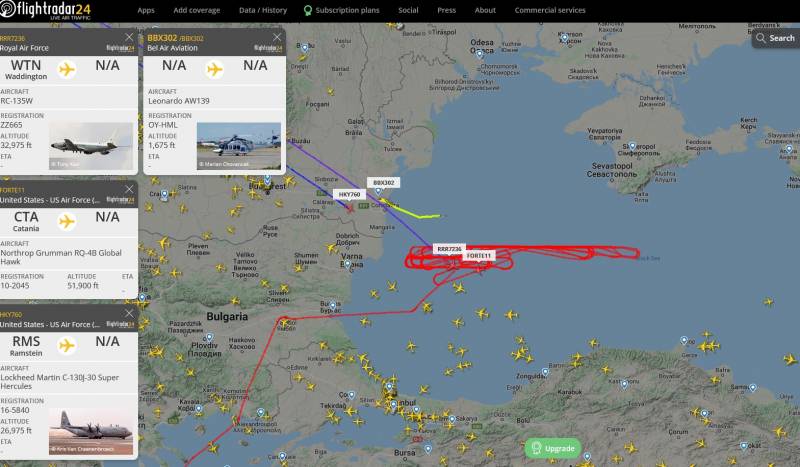Image resolution: width=800 pixels, height=467 pixels.
Task: Click plane icon in RRR7236 card
Action: tap(67, 69)
